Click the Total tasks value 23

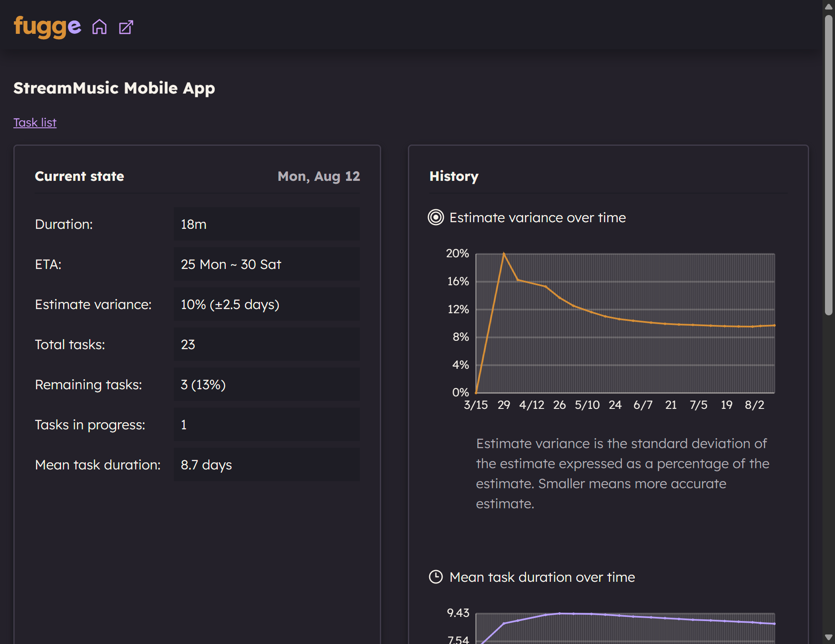point(266,344)
